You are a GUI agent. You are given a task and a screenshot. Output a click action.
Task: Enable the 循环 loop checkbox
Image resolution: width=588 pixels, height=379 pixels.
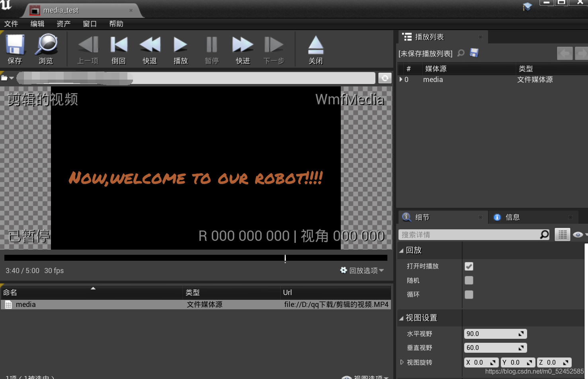click(469, 294)
